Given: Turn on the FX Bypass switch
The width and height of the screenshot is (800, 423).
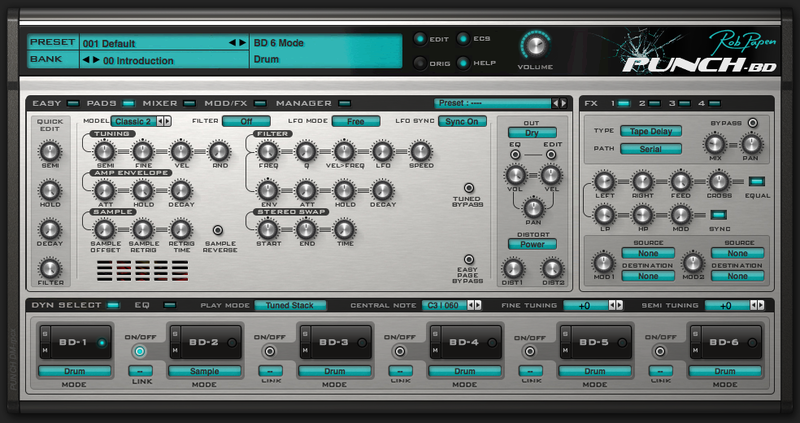Looking at the screenshot, I should [x=752, y=123].
